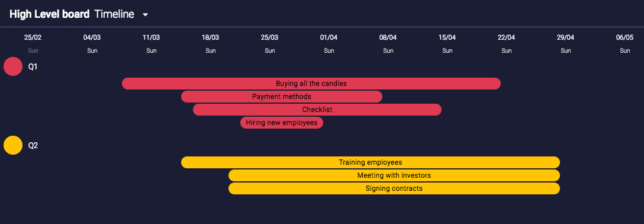Open Meeting with investors task
This screenshot has height=224, width=644.
pos(394,175)
